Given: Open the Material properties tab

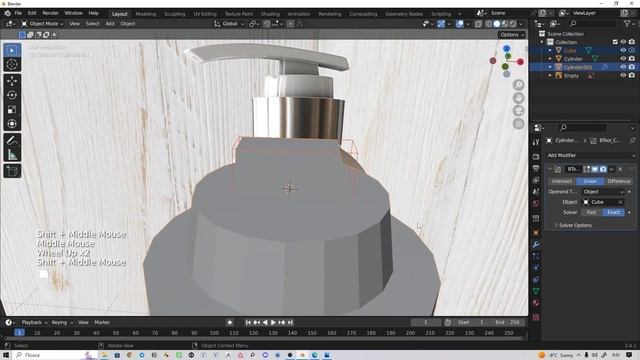Looking at the screenshot, I should tap(536, 303).
